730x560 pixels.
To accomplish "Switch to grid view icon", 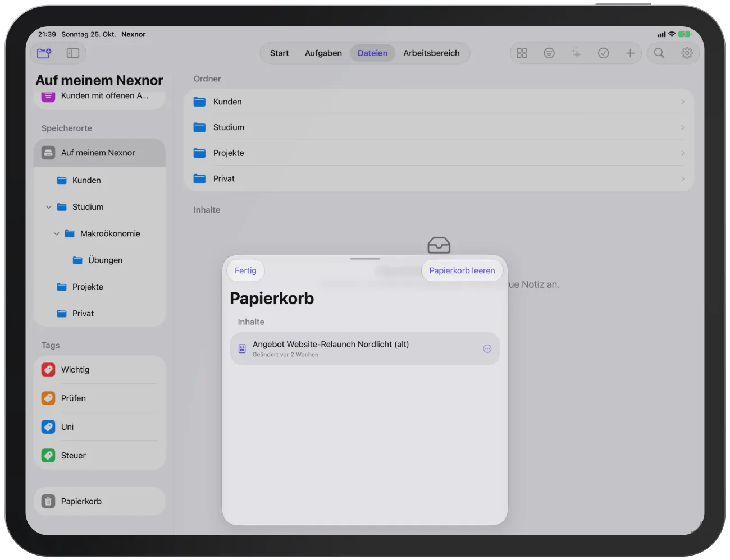I will (x=522, y=53).
